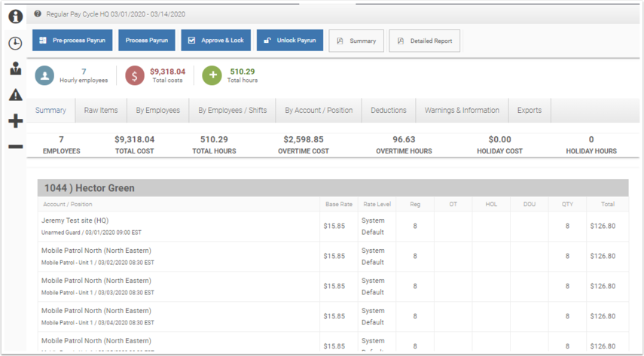Switch to the Raw Items tab
The image size is (644, 356).
point(101,110)
